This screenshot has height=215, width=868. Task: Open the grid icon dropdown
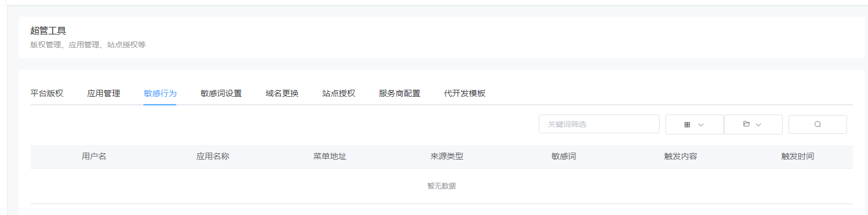click(x=695, y=124)
